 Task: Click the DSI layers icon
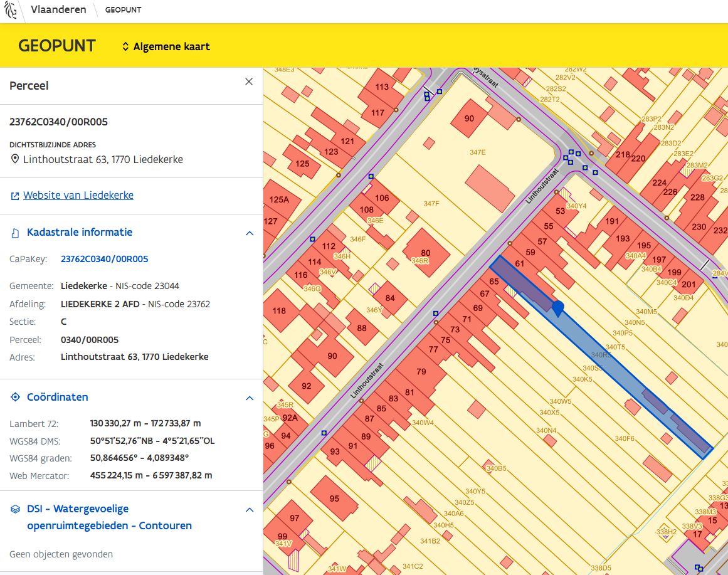(x=15, y=509)
